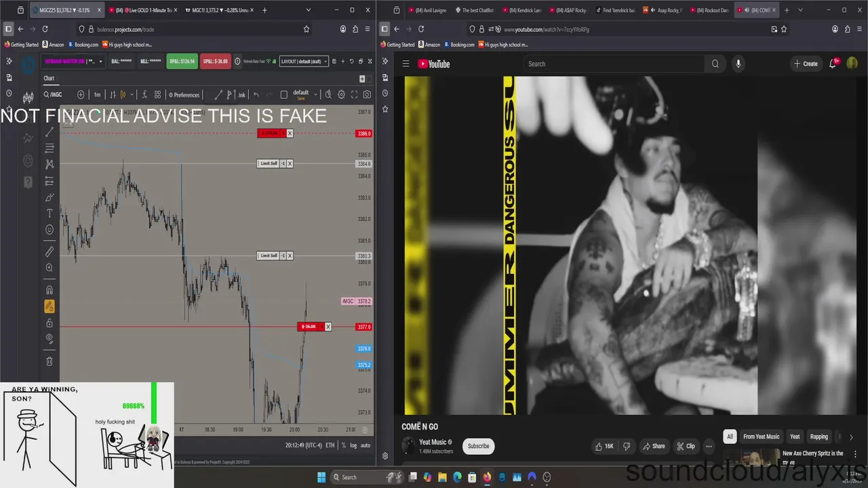Expand the trading account selector dropdown
This screenshot has width=868, height=488.
tap(100, 61)
